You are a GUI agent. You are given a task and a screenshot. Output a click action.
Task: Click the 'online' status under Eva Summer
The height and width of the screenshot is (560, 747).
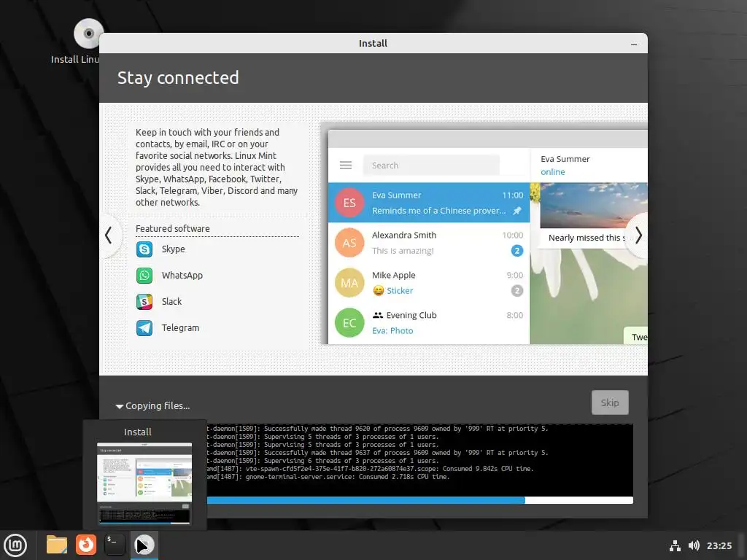(553, 172)
